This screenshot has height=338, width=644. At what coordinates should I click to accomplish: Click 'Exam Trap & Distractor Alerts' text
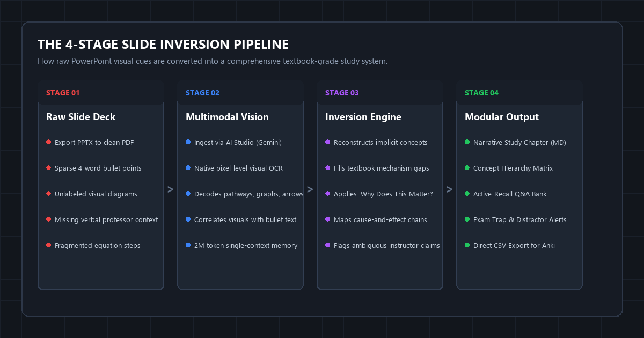[520, 220]
